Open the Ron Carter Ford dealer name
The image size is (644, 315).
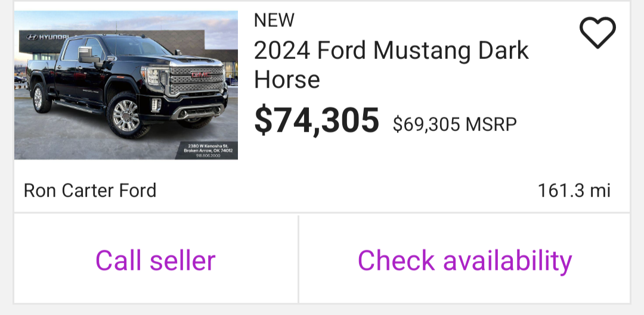(90, 191)
